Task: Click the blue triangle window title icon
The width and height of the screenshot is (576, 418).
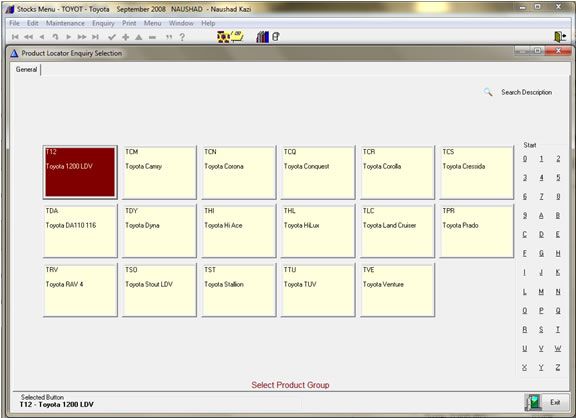Action: click(14, 54)
